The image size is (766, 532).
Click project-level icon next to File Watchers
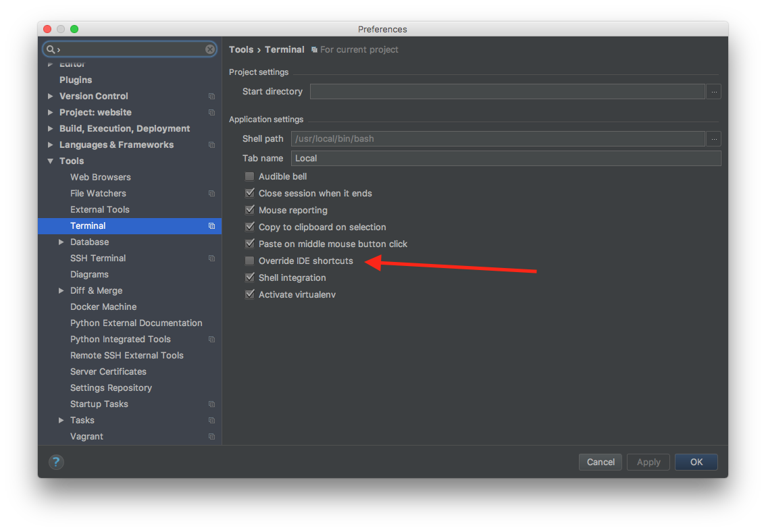[211, 193]
